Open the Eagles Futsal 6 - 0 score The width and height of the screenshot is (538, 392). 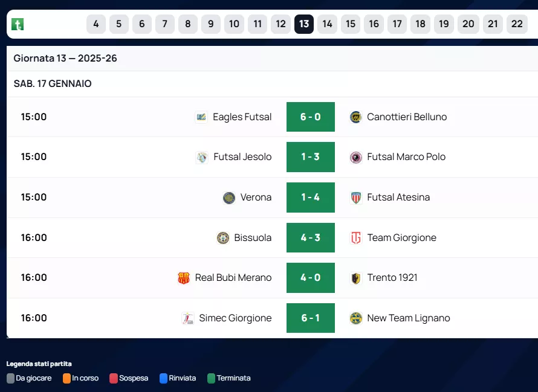[x=311, y=117]
